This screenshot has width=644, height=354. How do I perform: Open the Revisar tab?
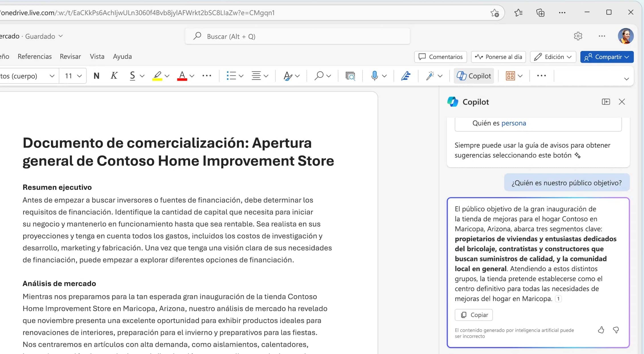click(x=70, y=56)
